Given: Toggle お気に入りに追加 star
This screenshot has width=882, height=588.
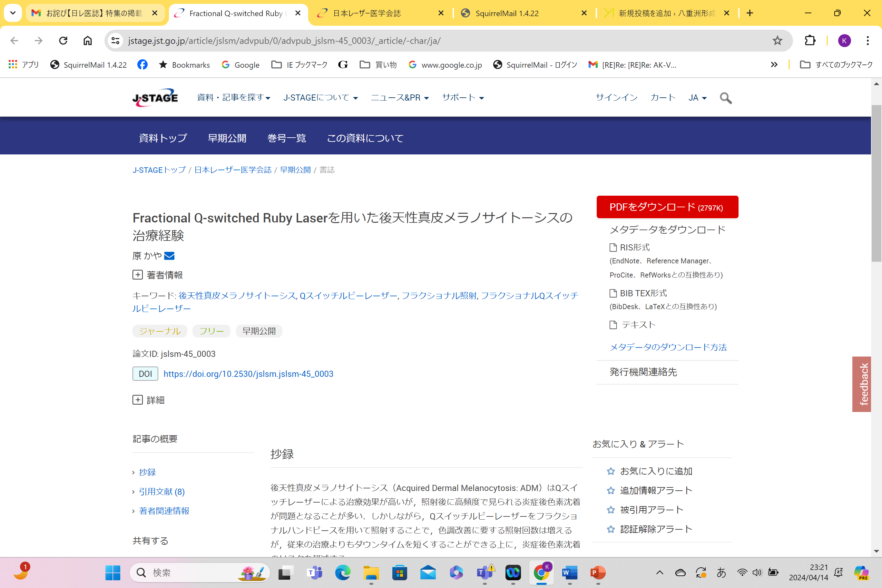Looking at the screenshot, I should click(x=611, y=471).
